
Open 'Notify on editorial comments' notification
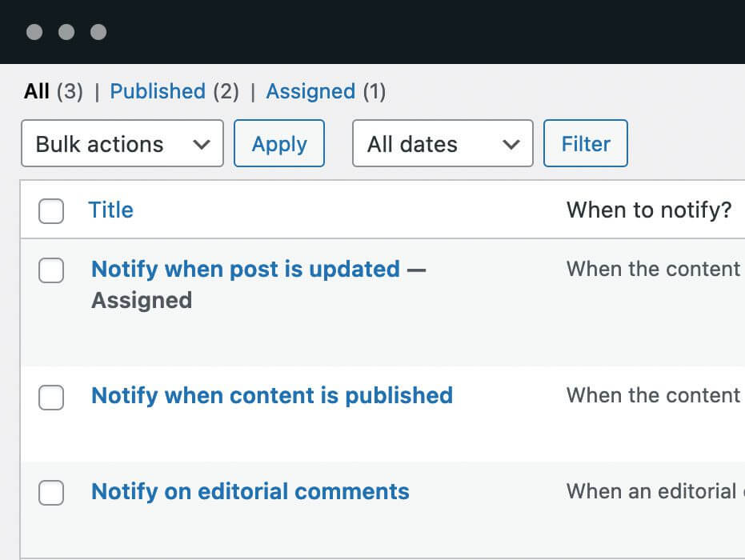tap(250, 492)
